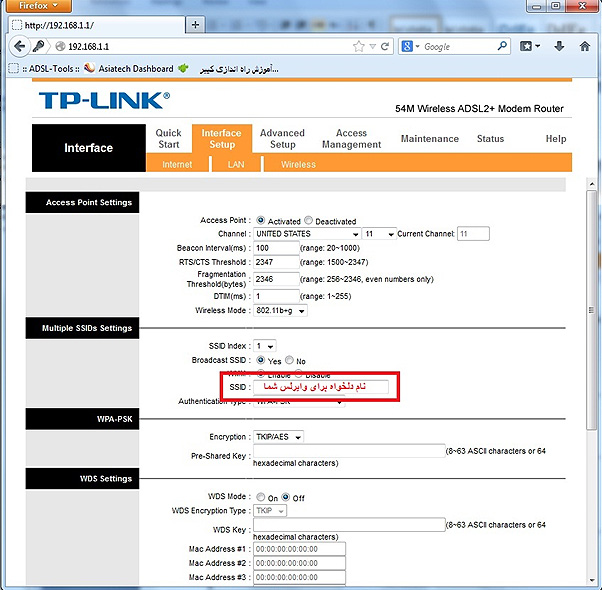This screenshot has height=590, width=602.
Task: Open the Asiatech Dashboard bookmark
Action: [x=129, y=69]
